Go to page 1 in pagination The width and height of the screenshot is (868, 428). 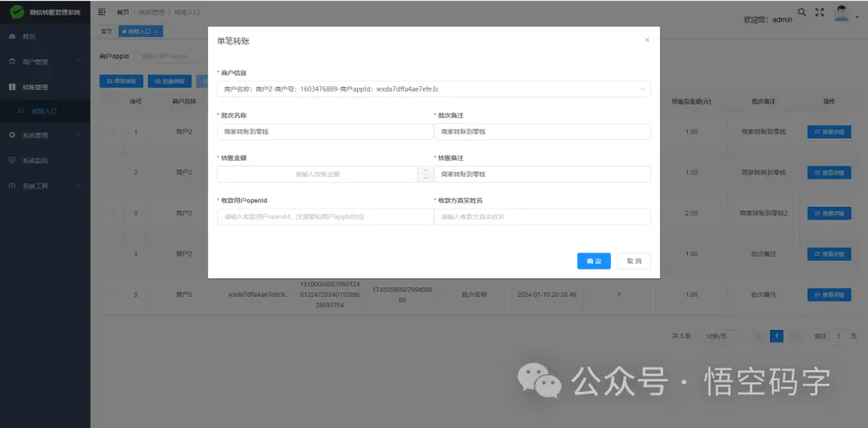[776, 336]
